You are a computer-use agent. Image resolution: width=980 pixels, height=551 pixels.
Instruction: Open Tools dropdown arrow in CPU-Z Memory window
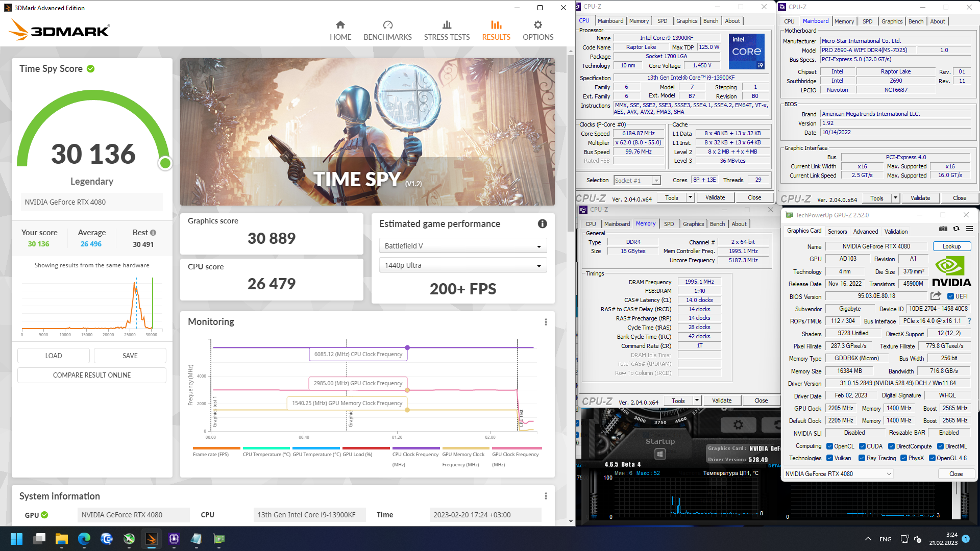(697, 400)
